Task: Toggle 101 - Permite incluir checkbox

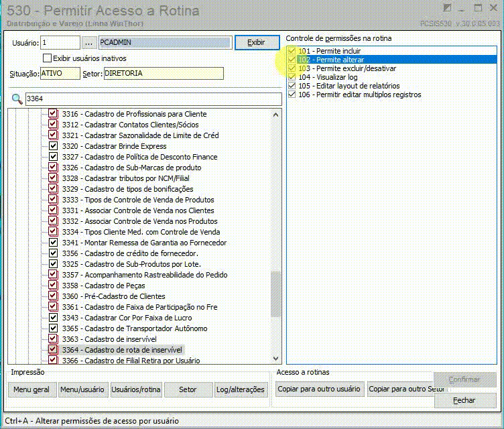Action: coord(292,51)
